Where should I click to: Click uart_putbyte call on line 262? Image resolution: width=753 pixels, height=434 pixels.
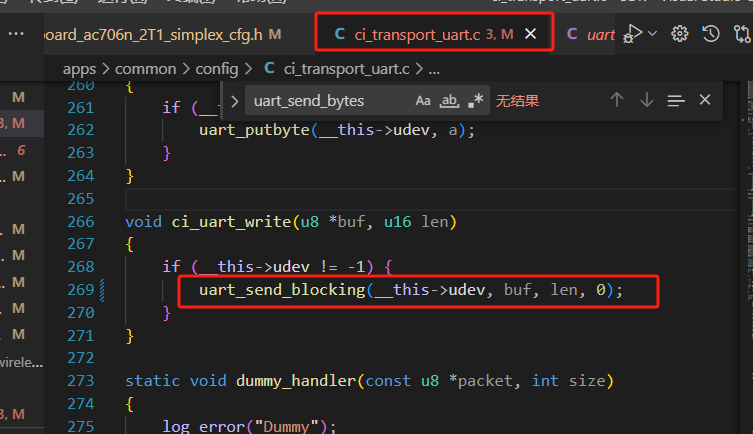254,130
